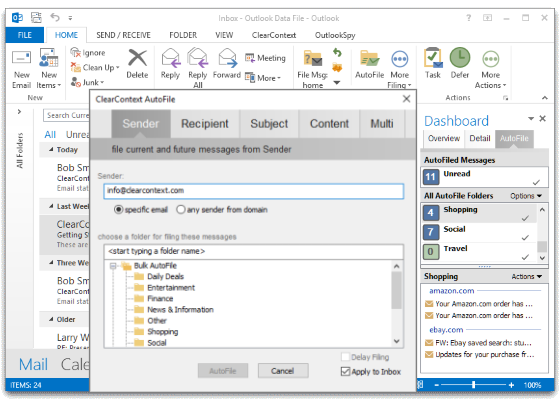Switch to the SEND / RECEIVE tab

coord(123,35)
